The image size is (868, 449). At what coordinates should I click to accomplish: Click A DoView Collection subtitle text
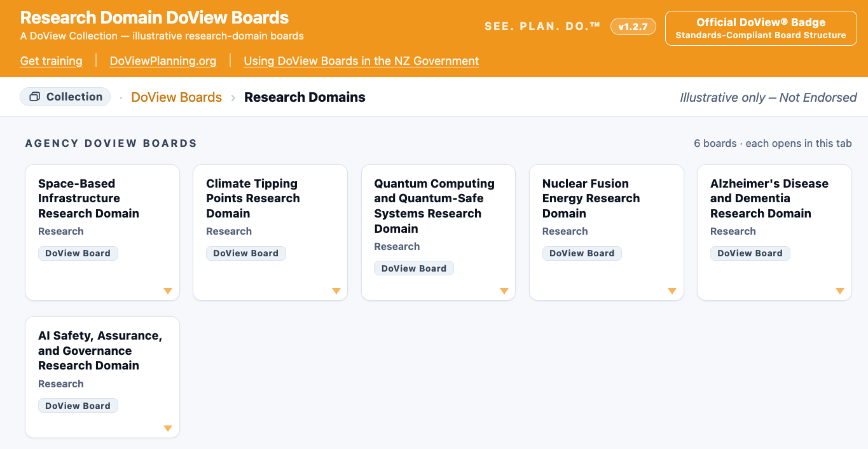(x=162, y=36)
